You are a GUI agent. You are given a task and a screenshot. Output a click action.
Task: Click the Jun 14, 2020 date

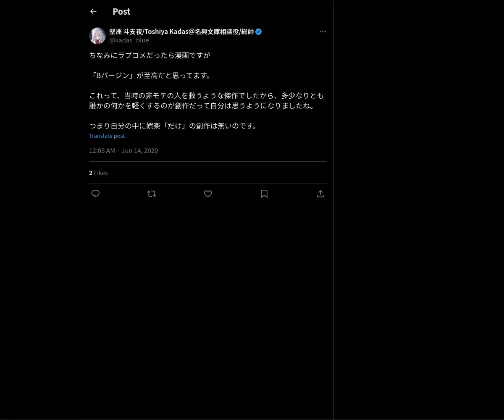140,150
